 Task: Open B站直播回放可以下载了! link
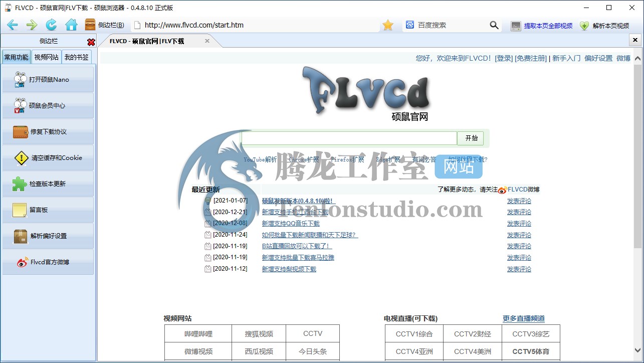[x=297, y=246]
